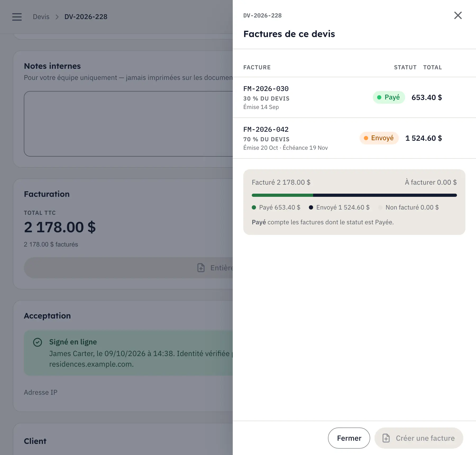The height and width of the screenshot is (455, 476).
Task: Click 'Émise 20 Oct · Échéance 19 Nov' text
Action: point(285,148)
